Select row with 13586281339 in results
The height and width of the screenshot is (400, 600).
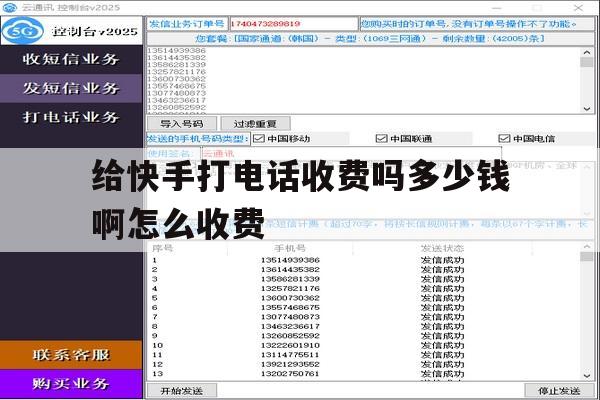coord(364,279)
